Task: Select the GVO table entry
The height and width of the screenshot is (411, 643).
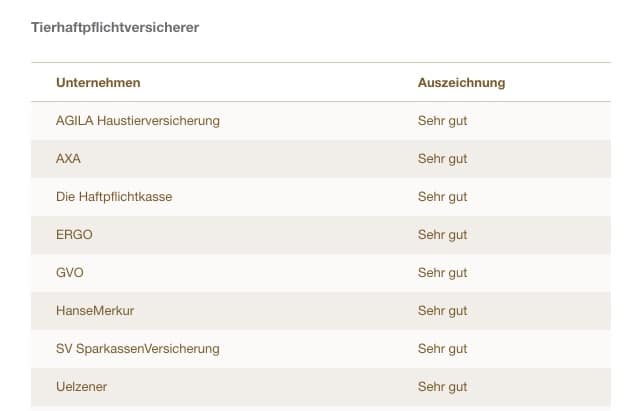Action: [x=70, y=273]
